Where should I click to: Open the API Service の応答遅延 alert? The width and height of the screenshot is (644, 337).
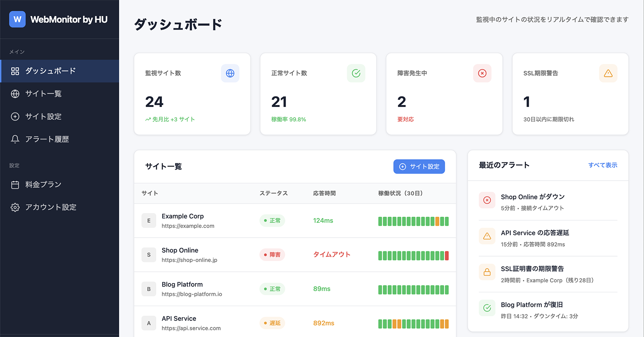548,238
